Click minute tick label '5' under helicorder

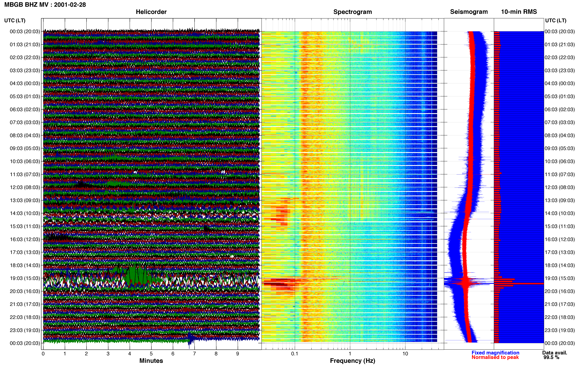click(x=151, y=354)
